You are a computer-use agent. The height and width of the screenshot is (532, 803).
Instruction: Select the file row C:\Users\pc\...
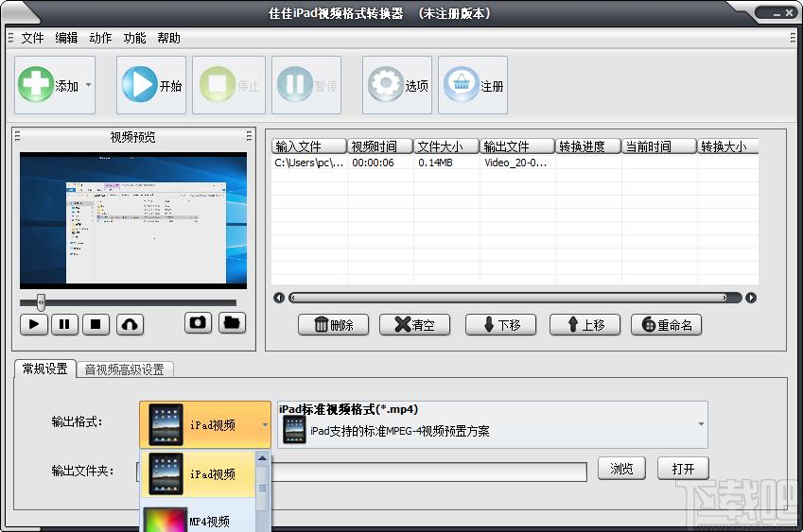[x=515, y=163]
